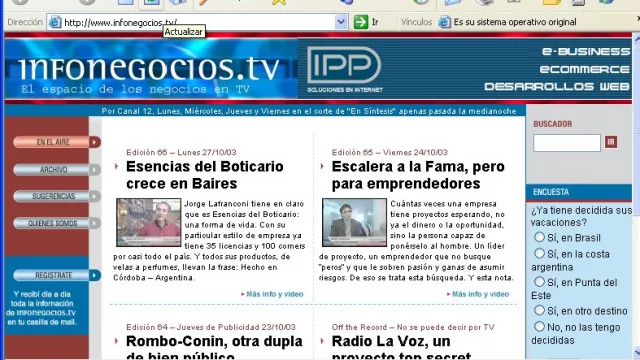Click the Vínculos links bar label
Viewport: 640px width, 360px height.
(x=416, y=22)
